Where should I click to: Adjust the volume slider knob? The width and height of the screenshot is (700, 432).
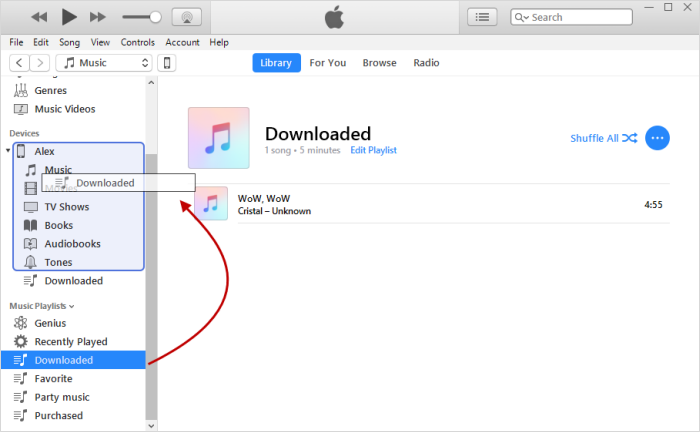click(155, 17)
